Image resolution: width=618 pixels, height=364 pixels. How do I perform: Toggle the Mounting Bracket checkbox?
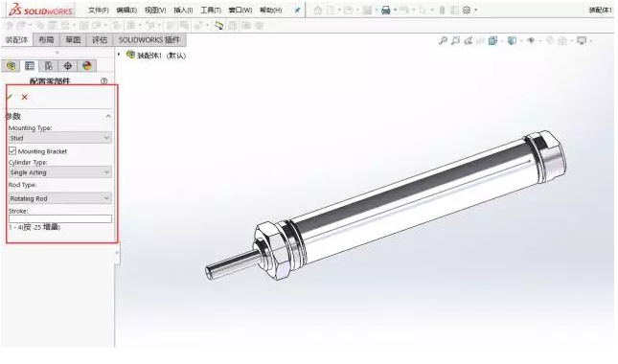point(12,151)
